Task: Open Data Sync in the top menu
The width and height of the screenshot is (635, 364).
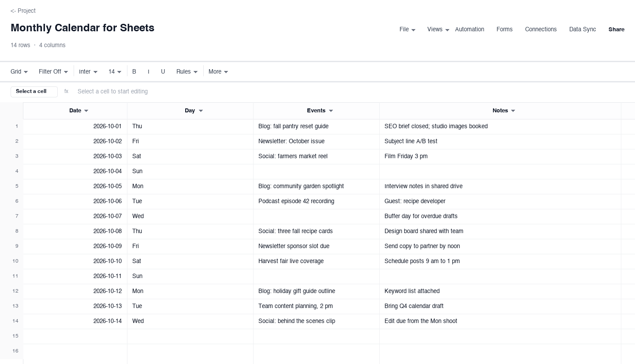Action: click(x=583, y=30)
